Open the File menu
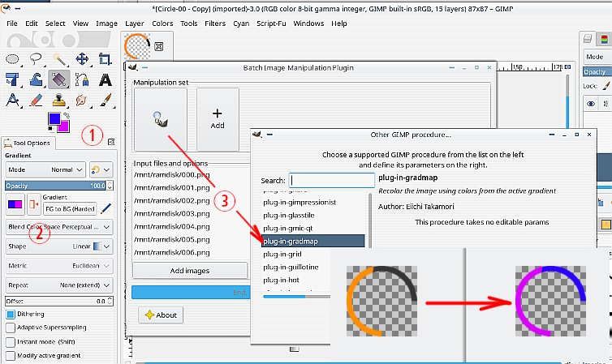The width and height of the screenshot is (612, 364). point(12,24)
